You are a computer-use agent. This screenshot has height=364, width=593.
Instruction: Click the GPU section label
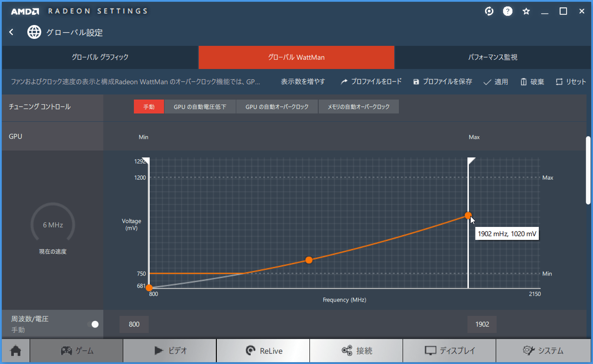point(15,137)
